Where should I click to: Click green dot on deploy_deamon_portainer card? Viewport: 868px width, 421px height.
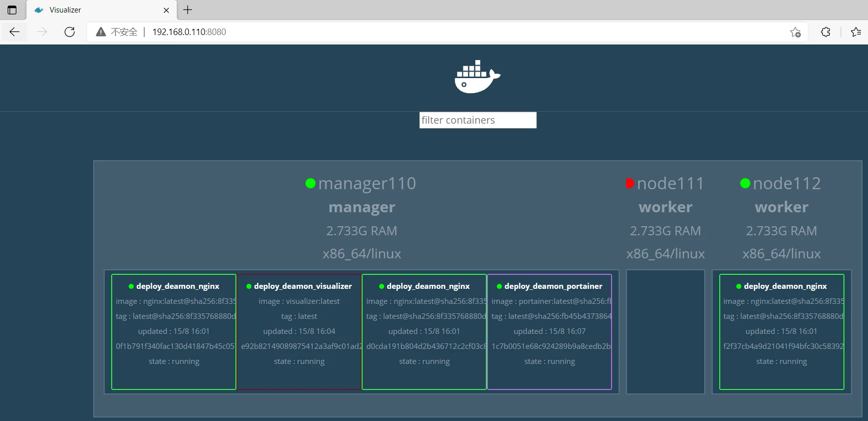click(499, 286)
